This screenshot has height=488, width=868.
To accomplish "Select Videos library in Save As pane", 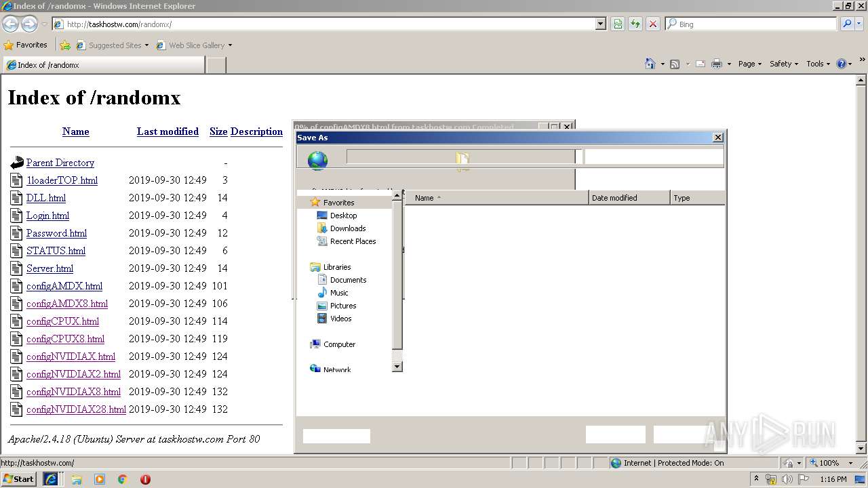I will pyautogui.click(x=340, y=319).
